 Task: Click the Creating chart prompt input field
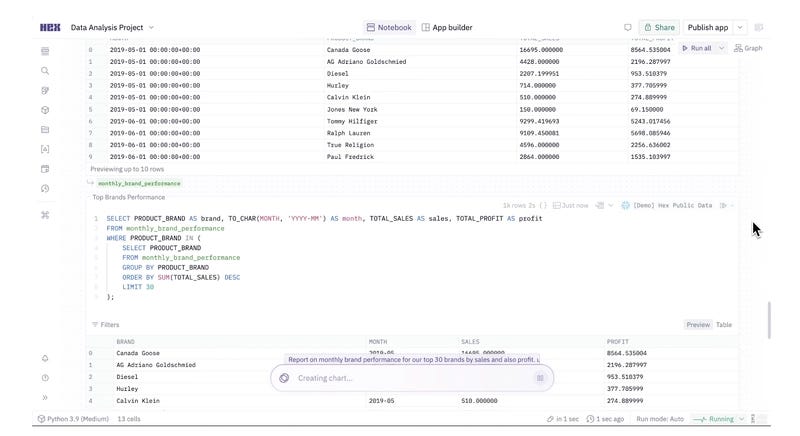click(413, 378)
